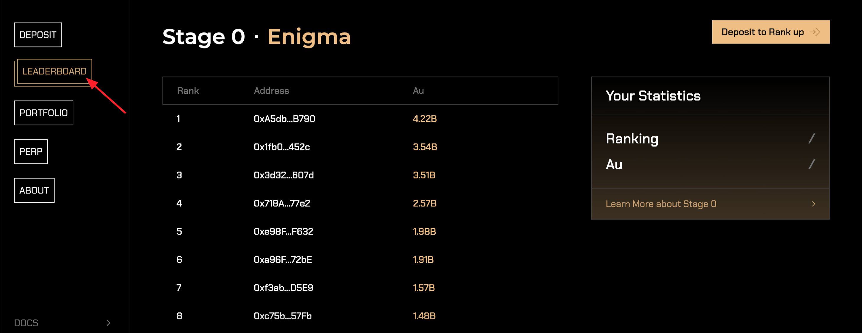Open the PORTFOLIO section
Image resolution: width=868 pixels, height=333 pixels.
(43, 113)
